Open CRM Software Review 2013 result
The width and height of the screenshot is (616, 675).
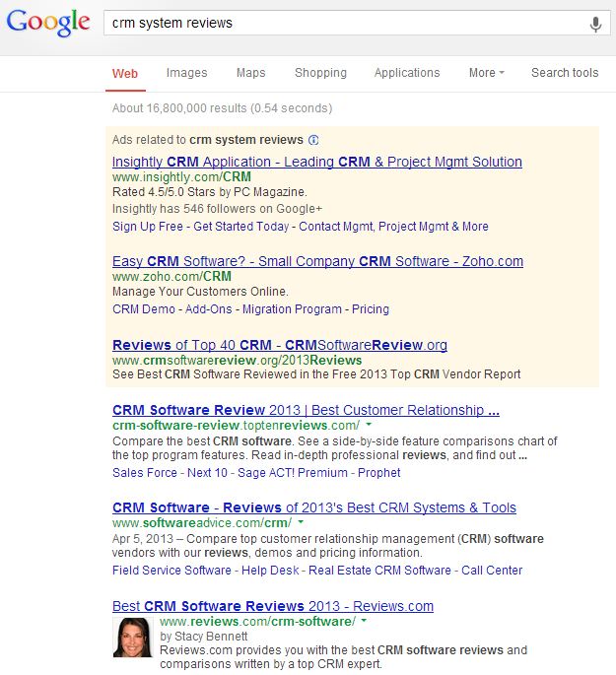306,410
